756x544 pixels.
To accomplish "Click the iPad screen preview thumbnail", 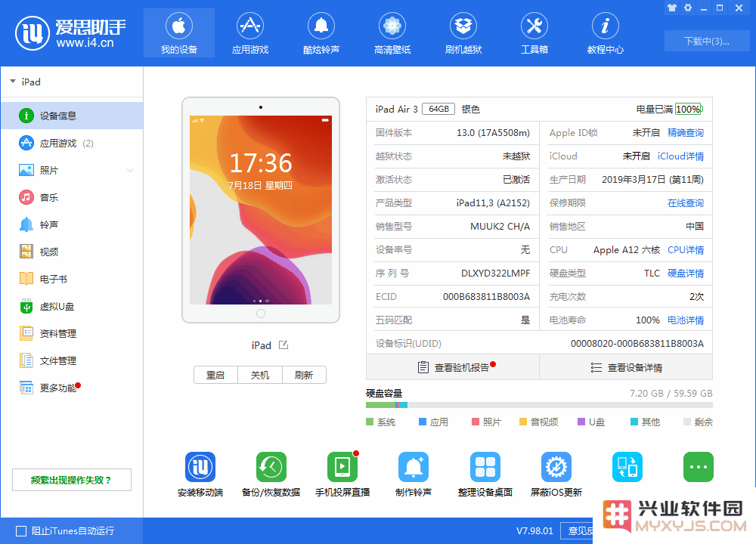I will coord(261,210).
